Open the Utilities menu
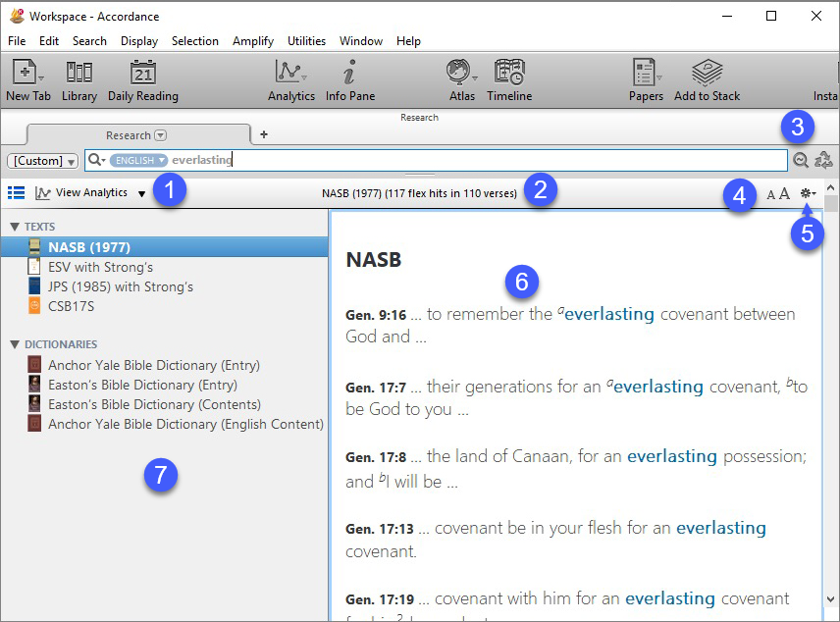This screenshot has height=622, width=840. [306, 41]
